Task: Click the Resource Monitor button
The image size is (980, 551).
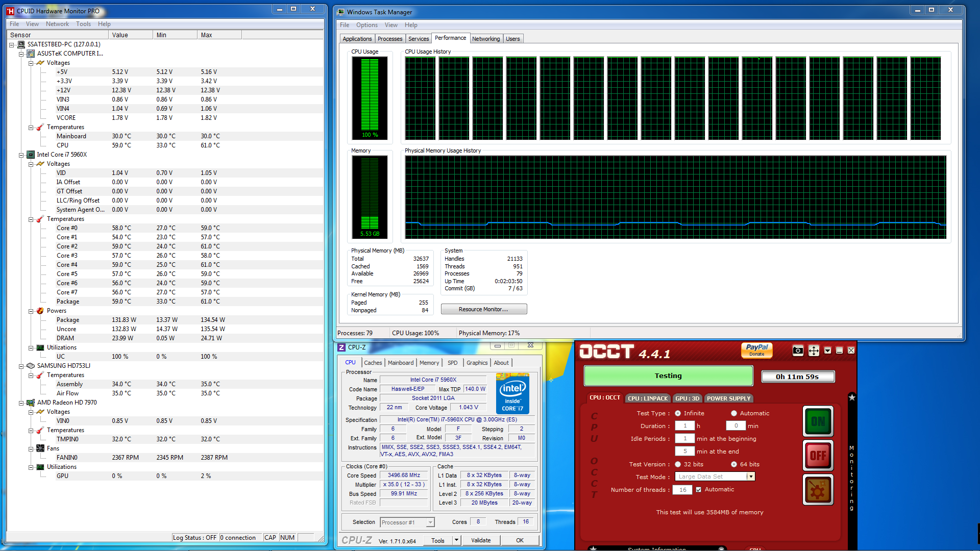Action: point(483,309)
